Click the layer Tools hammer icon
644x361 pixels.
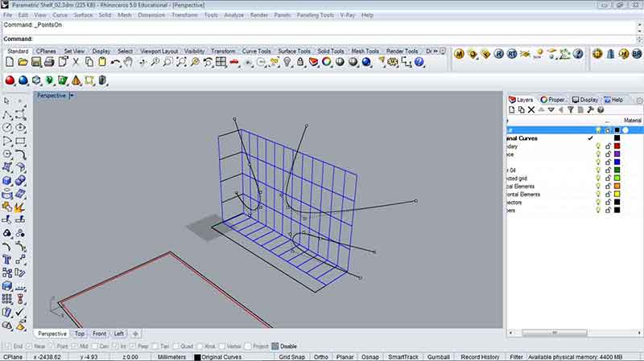click(x=590, y=110)
